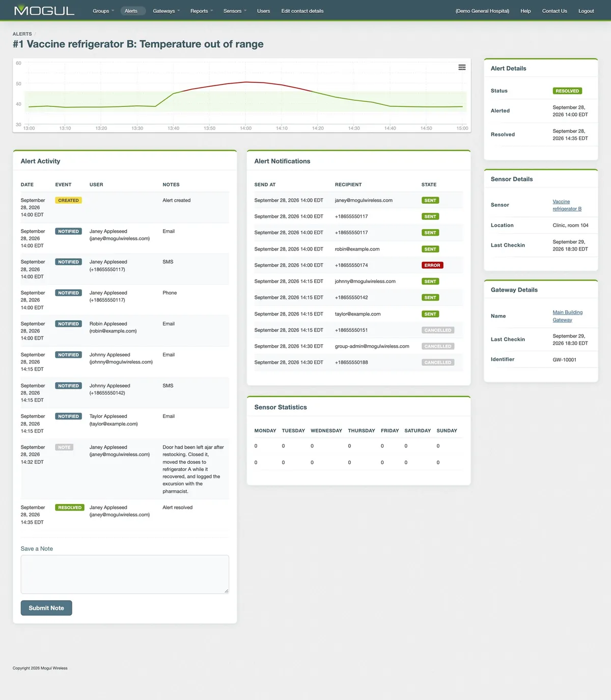The image size is (611, 700).
Task: Click the Alert resolved note
Action: coord(177,508)
